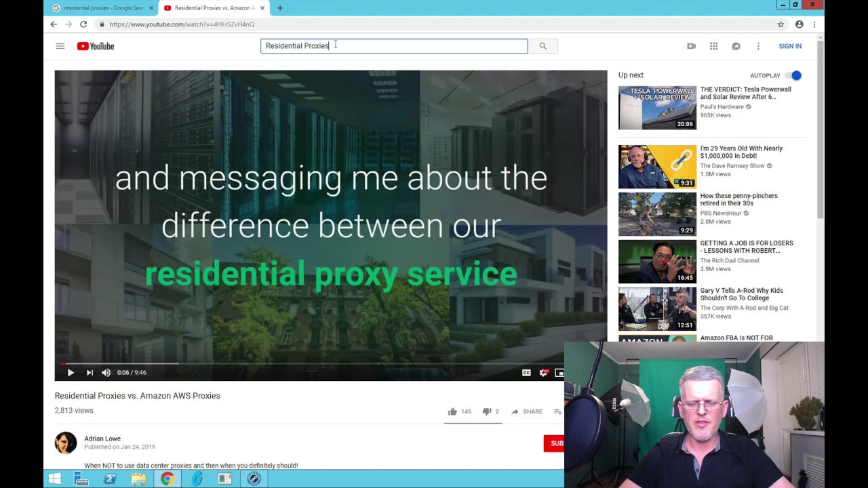Viewport: 868px width, 488px height.
Task: Open the YouTube hamburger guide menu
Action: pyautogui.click(x=60, y=46)
